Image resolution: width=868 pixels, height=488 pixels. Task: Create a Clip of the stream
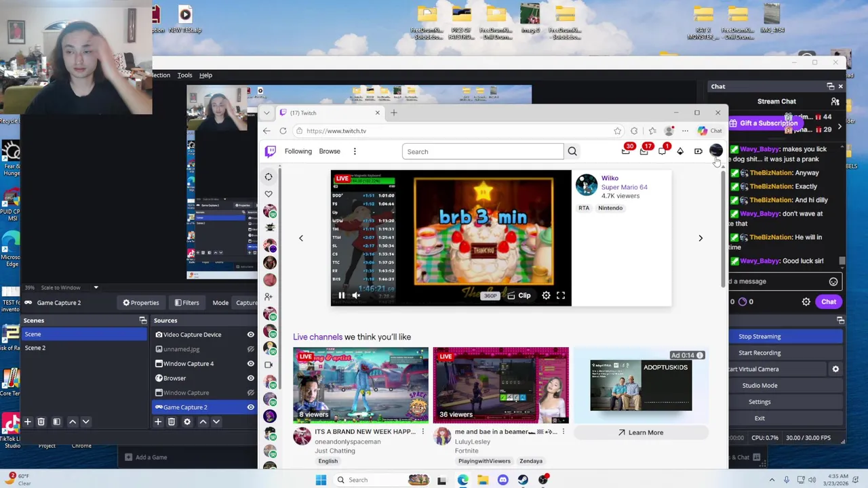coord(519,296)
